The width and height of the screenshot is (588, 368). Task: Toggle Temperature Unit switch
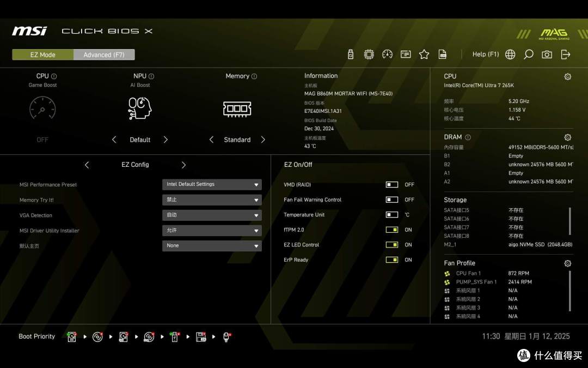[x=392, y=214]
